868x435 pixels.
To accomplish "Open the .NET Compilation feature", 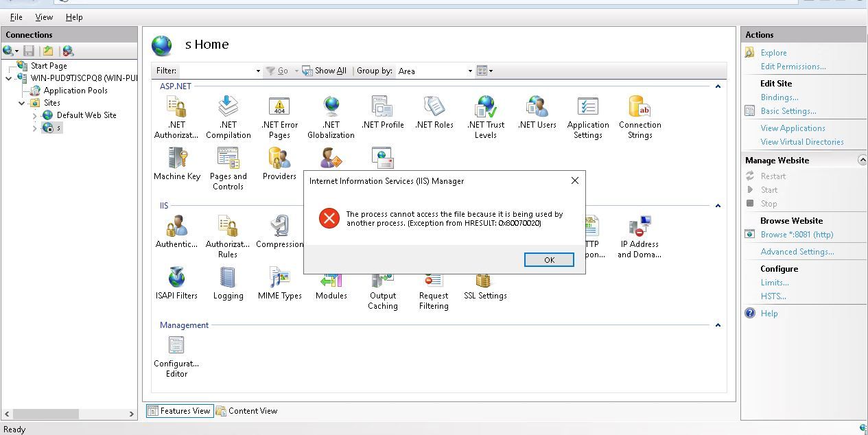I will (228, 117).
